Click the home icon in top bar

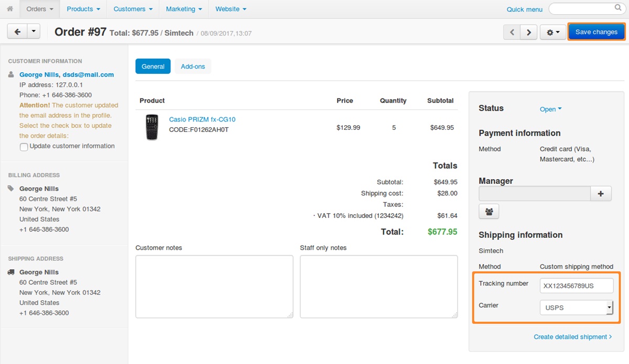[x=10, y=9]
